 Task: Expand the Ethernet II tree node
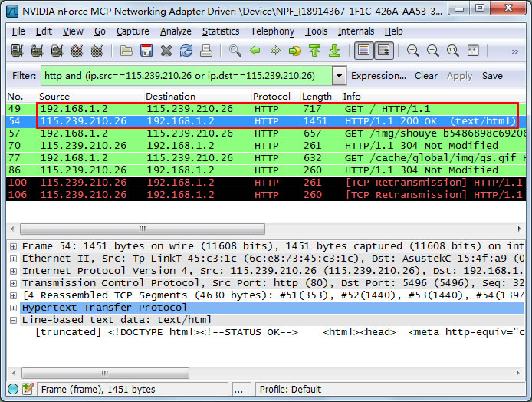(x=13, y=259)
